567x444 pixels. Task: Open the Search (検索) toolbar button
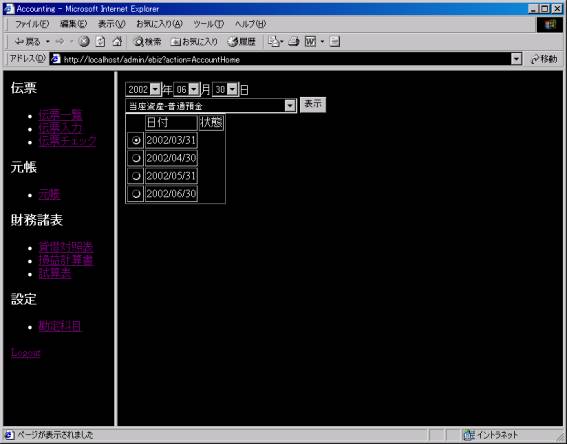pos(147,42)
